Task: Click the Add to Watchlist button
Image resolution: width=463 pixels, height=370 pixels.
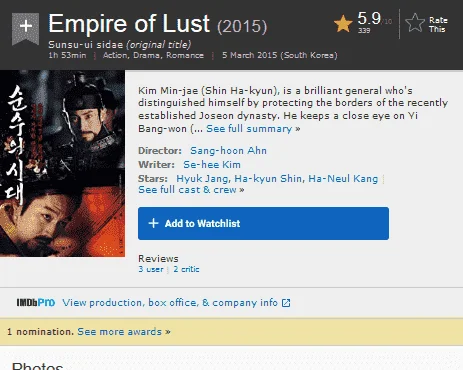Action: click(263, 223)
